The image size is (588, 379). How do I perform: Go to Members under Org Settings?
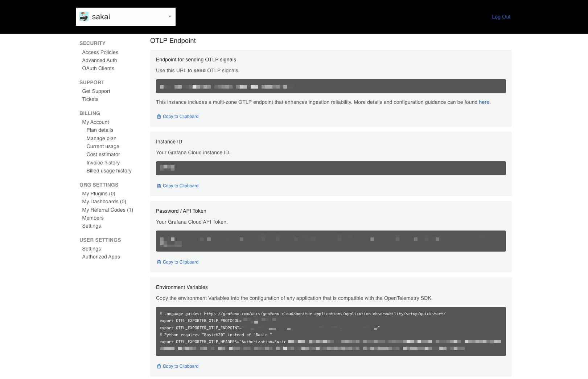click(93, 218)
